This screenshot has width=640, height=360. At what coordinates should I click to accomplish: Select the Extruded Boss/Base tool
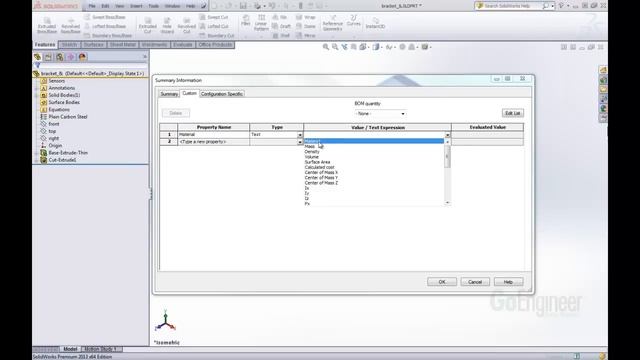pyautogui.click(x=47, y=26)
